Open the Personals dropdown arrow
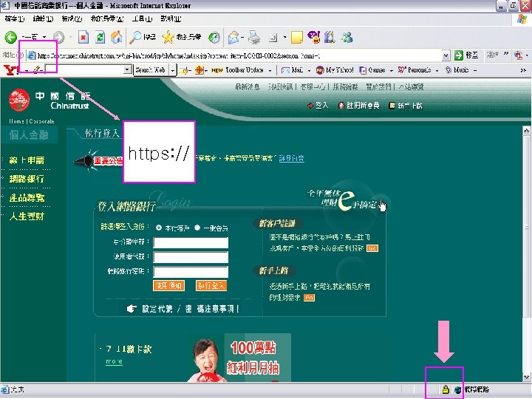 (x=437, y=71)
